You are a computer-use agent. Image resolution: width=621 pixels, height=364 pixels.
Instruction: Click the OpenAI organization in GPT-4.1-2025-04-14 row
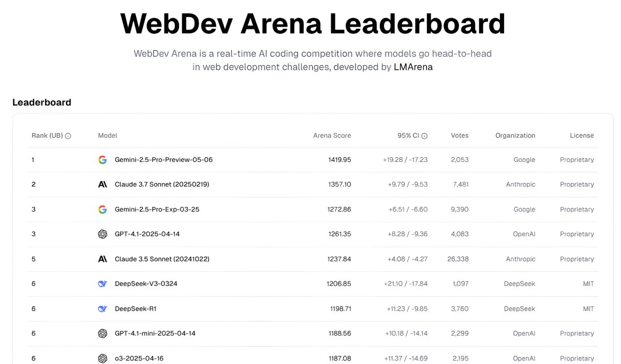(524, 234)
